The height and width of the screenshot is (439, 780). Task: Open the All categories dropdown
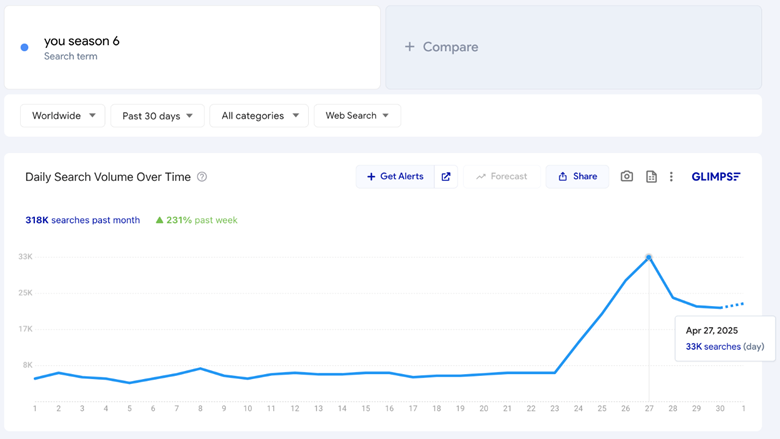[259, 116]
